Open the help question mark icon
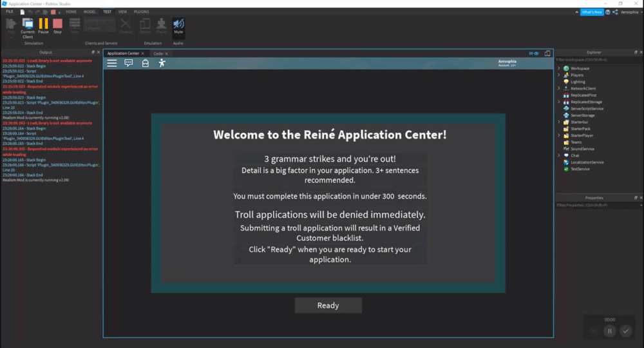The height and width of the screenshot is (348, 644). pyautogui.click(x=608, y=12)
